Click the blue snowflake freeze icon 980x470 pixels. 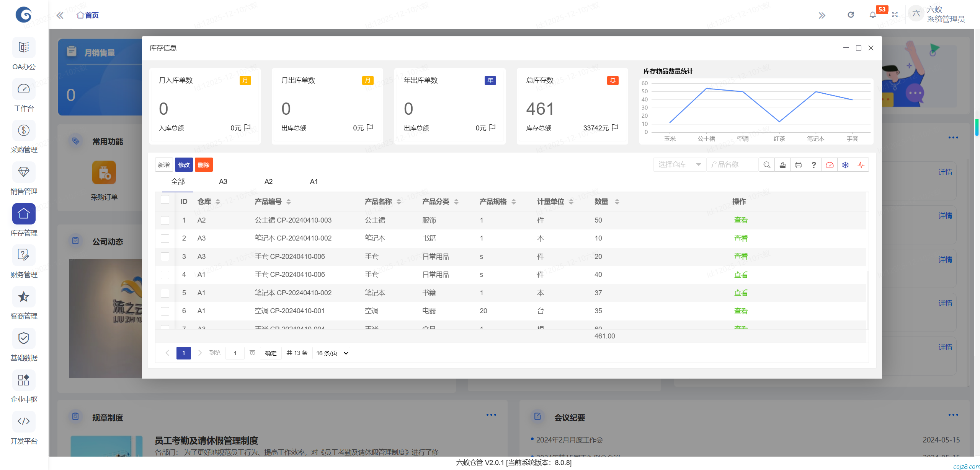pyautogui.click(x=845, y=164)
